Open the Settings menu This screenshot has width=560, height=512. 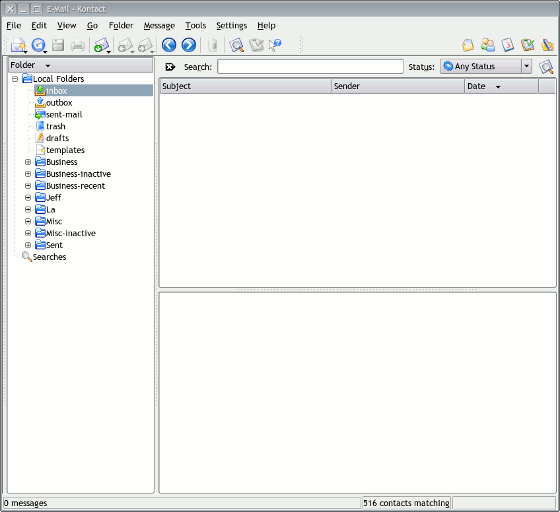click(x=231, y=26)
